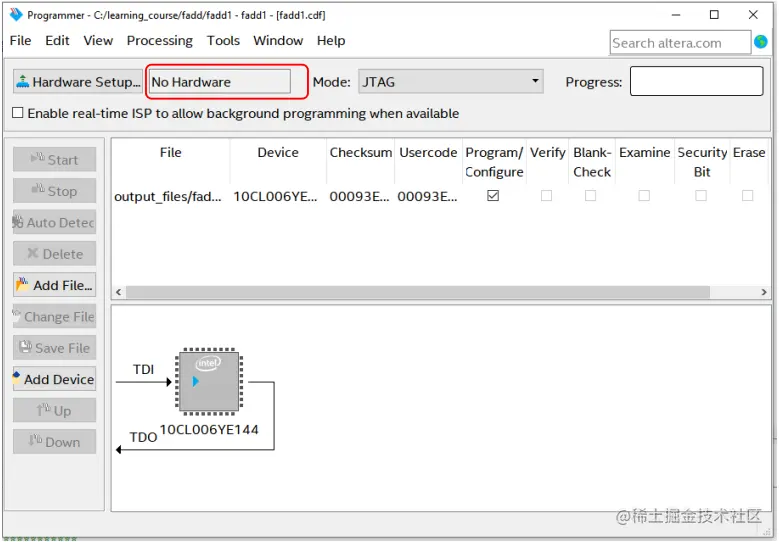Open the File menu

pos(20,41)
